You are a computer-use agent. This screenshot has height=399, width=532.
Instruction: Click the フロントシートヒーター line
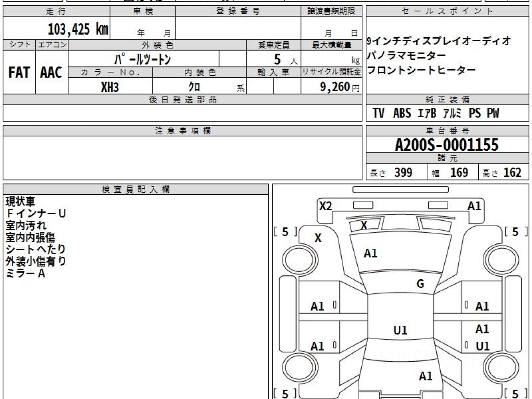tap(421, 70)
